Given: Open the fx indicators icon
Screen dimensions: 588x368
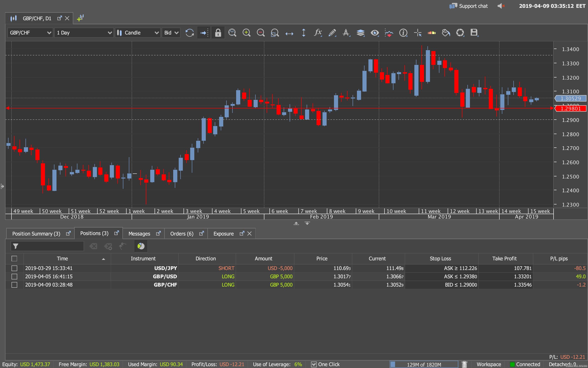Looking at the screenshot, I should [x=318, y=33].
